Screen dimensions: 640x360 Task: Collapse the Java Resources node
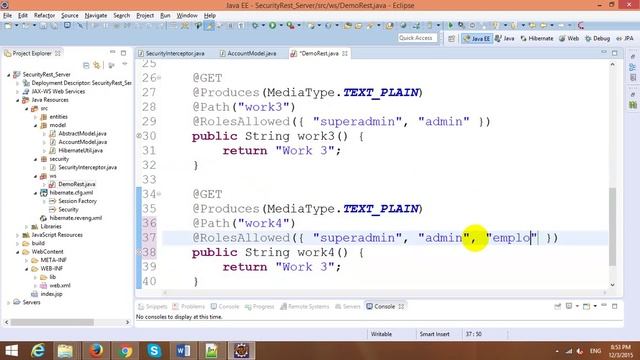(x=18, y=100)
